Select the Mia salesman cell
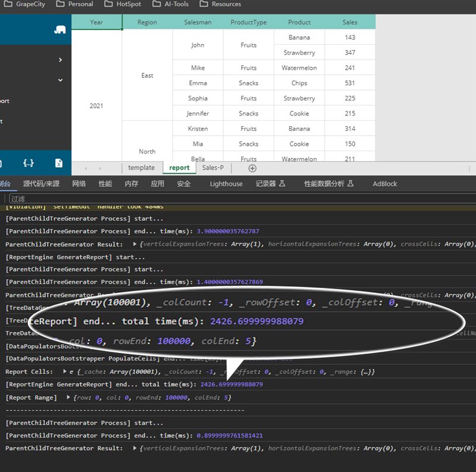The height and width of the screenshot is (472, 476). coord(198,143)
